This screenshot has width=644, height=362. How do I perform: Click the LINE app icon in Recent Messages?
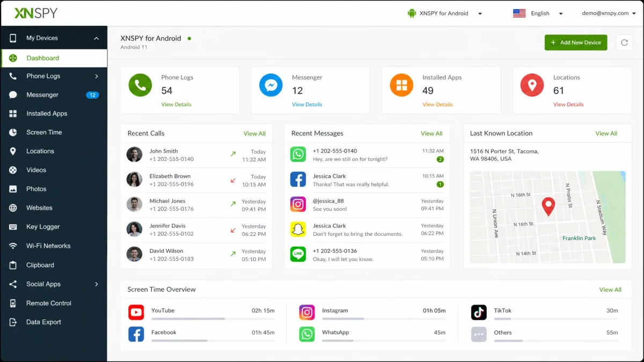298,254
